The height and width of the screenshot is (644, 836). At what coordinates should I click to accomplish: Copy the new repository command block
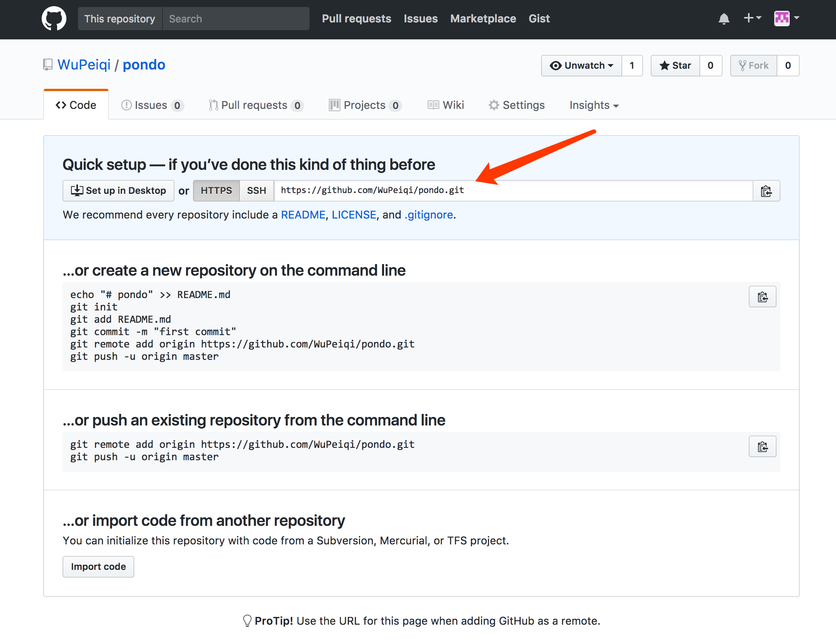[762, 297]
